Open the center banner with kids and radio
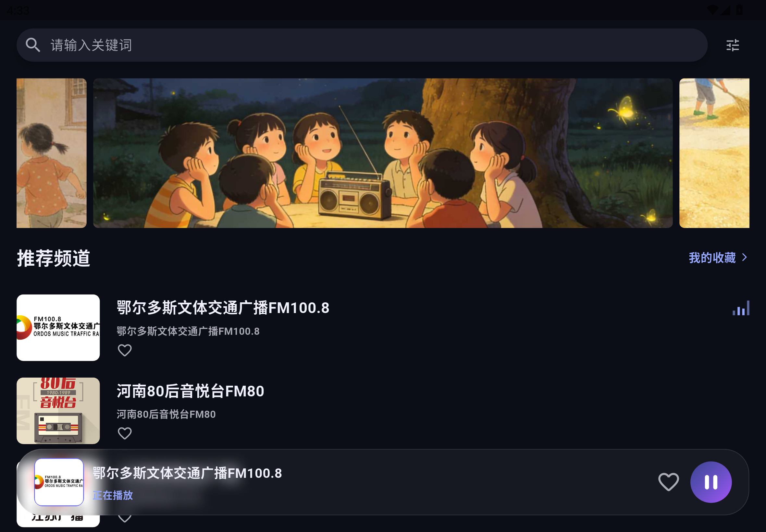The width and height of the screenshot is (766, 532). coord(382,153)
